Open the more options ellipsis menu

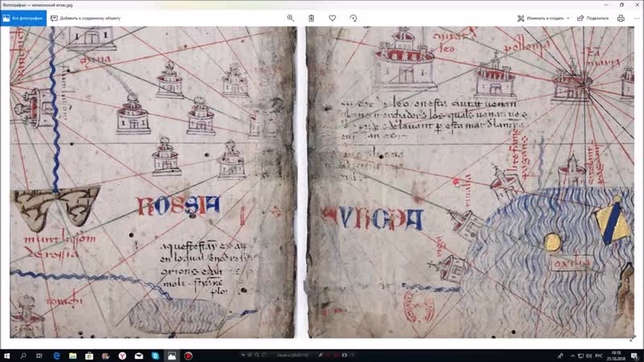[637, 18]
